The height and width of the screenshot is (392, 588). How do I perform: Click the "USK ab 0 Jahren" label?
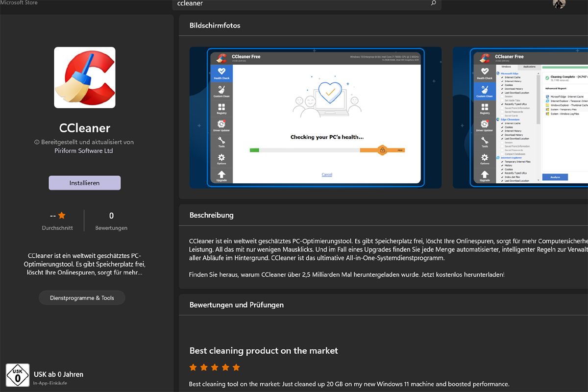pos(58,374)
